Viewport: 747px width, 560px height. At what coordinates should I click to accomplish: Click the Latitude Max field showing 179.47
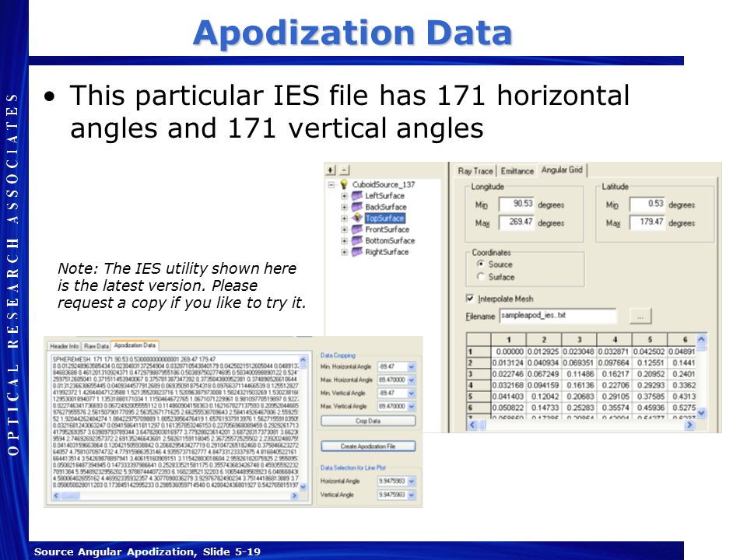(647, 222)
